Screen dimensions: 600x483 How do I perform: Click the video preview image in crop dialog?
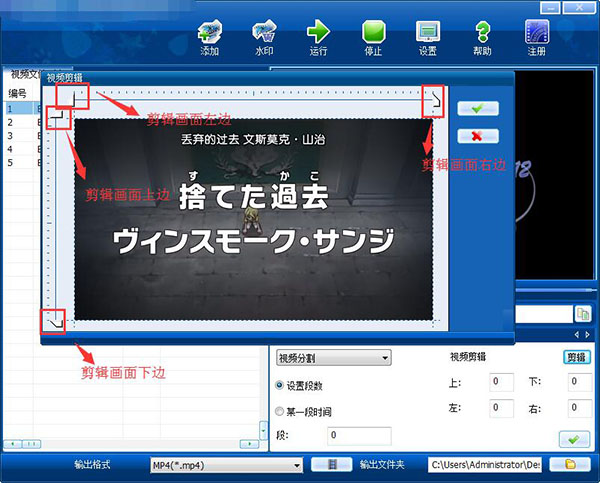[253, 219]
